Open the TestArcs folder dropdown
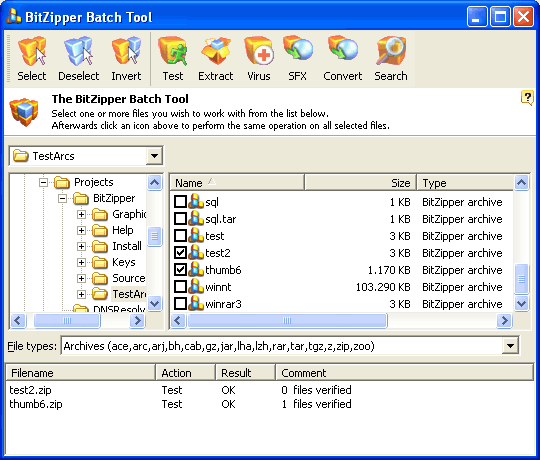 (154, 156)
